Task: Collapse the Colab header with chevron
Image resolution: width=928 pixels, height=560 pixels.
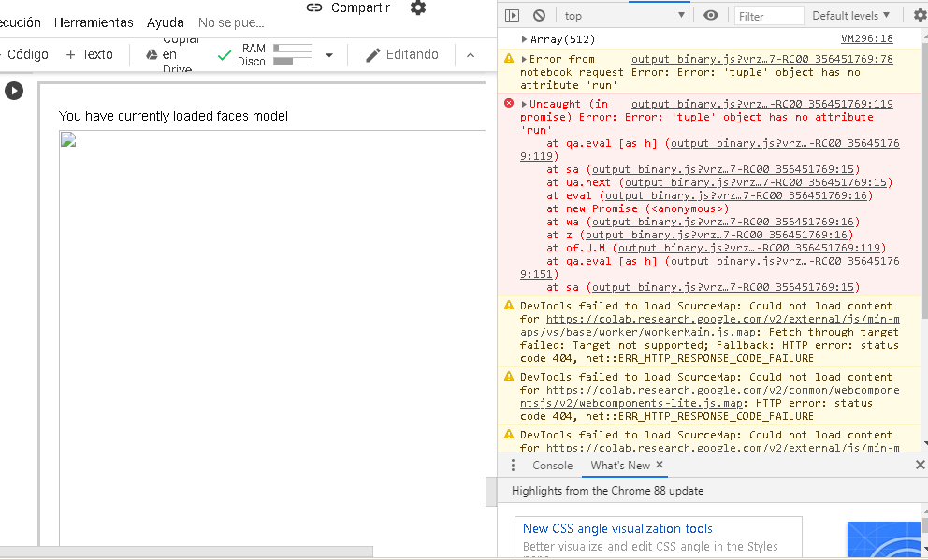Action: click(471, 55)
